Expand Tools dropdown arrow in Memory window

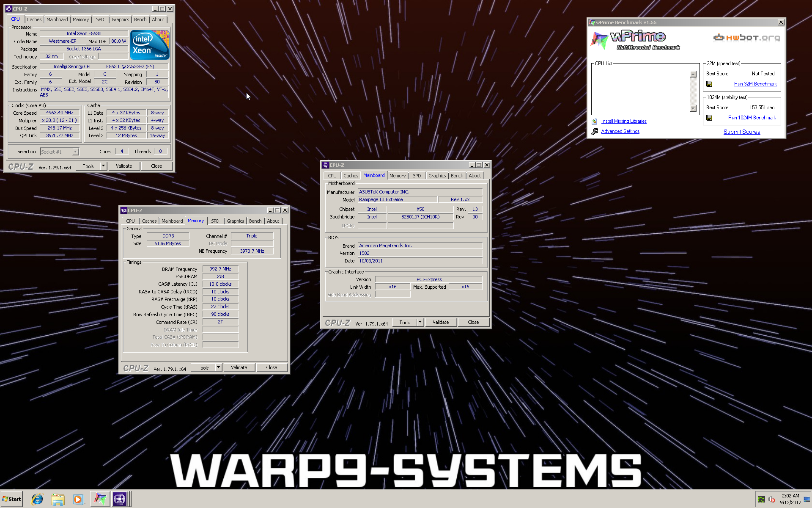[218, 367]
